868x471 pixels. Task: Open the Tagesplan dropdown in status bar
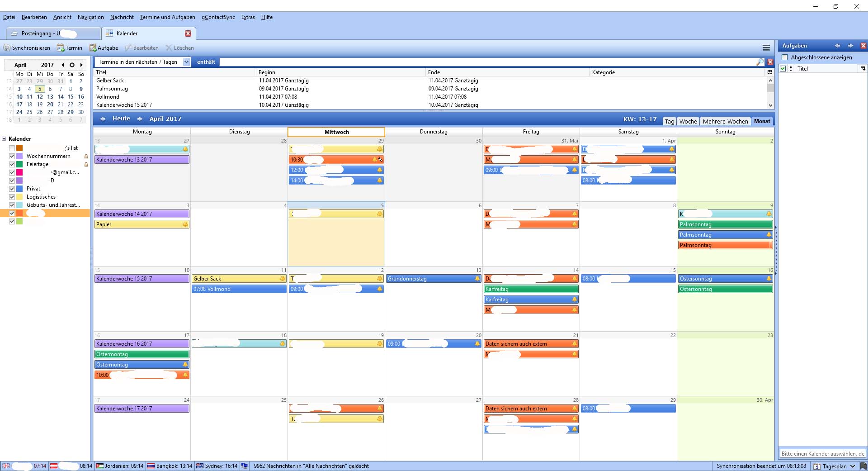pyautogui.click(x=852, y=466)
